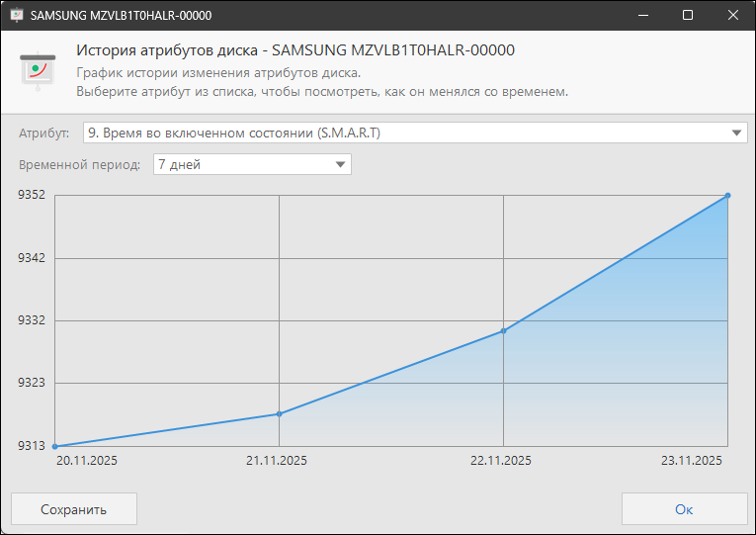The height and width of the screenshot is (535, 756).
Task: Click the 22.11.2025 date axis label
Action: tap(501, 461)
